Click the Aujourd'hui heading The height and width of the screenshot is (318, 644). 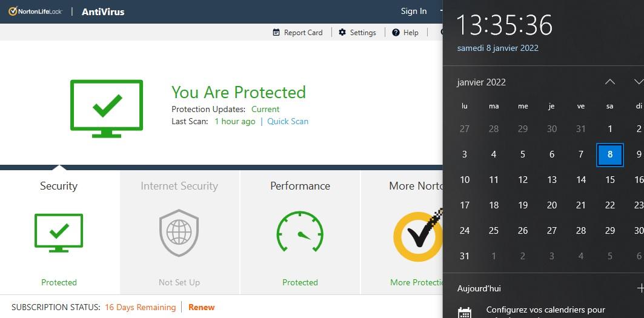point(479,288)
